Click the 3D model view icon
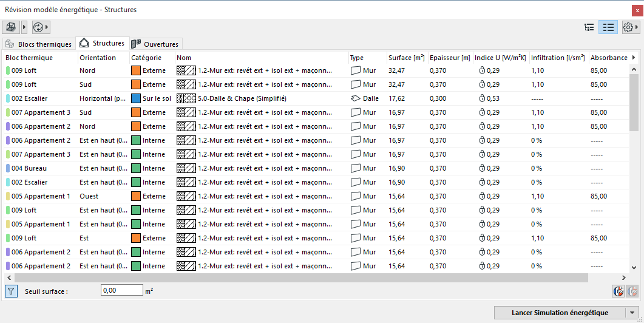This screenshot has height=323, width=644. point(11,27)
